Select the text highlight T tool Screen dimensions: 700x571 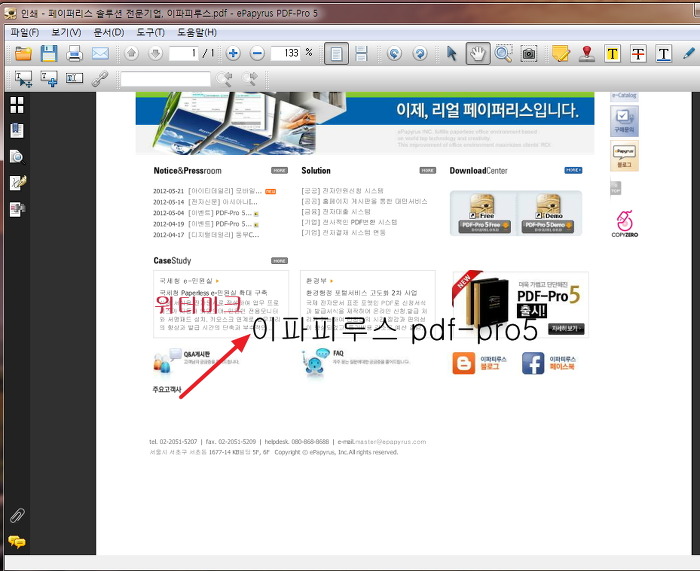[x=612, y=54]
